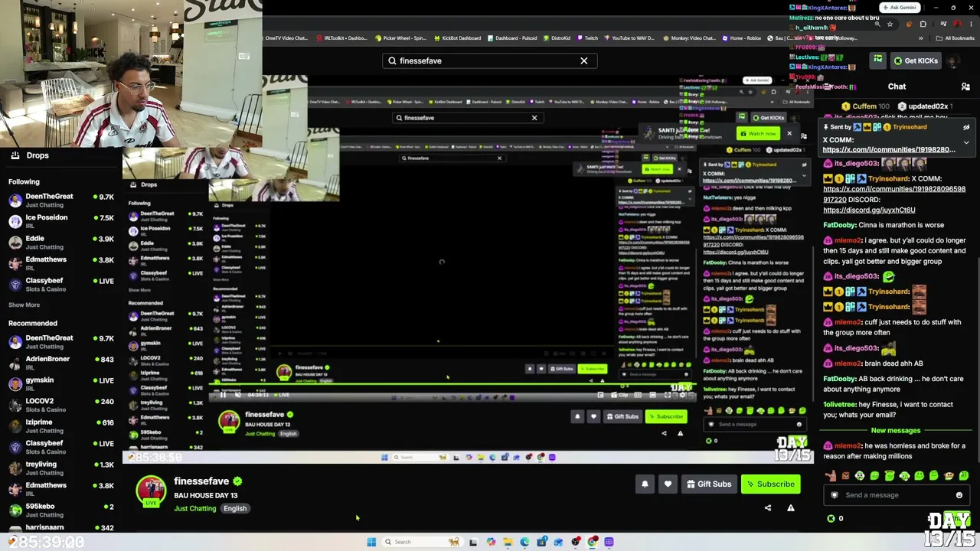This screenshot has height=551, width=980.
Task: Open chat users list icon
Action: 965,86
